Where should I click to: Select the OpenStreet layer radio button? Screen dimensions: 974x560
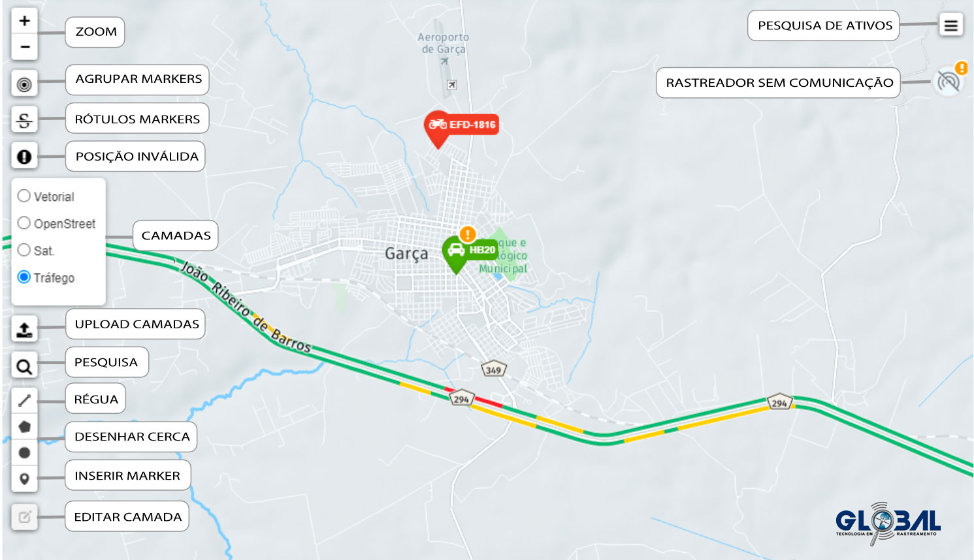click(x=24, y=223)
